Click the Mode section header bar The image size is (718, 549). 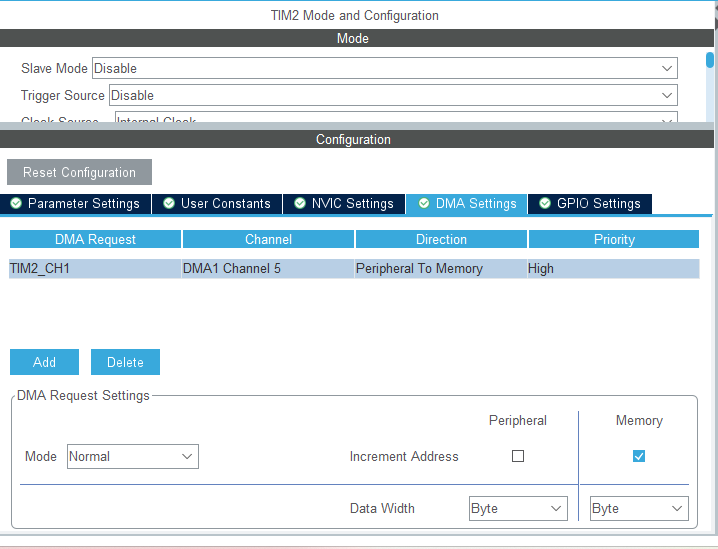(357, 38)
